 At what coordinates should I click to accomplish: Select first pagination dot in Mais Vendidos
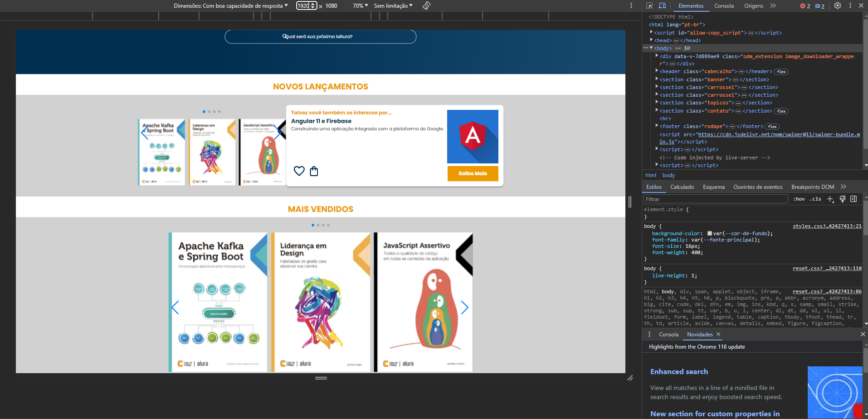[x=313, y=225]
